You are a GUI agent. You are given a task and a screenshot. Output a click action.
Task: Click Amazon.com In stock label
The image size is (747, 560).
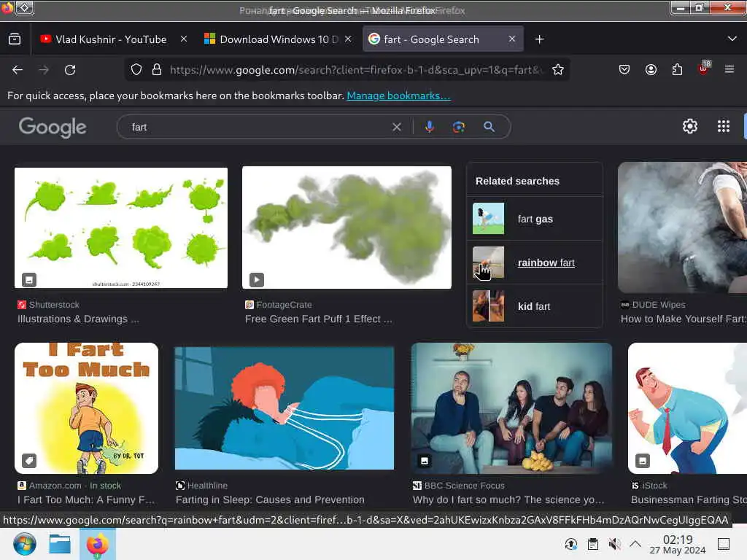pyautogui.click(x=75, y=486)
